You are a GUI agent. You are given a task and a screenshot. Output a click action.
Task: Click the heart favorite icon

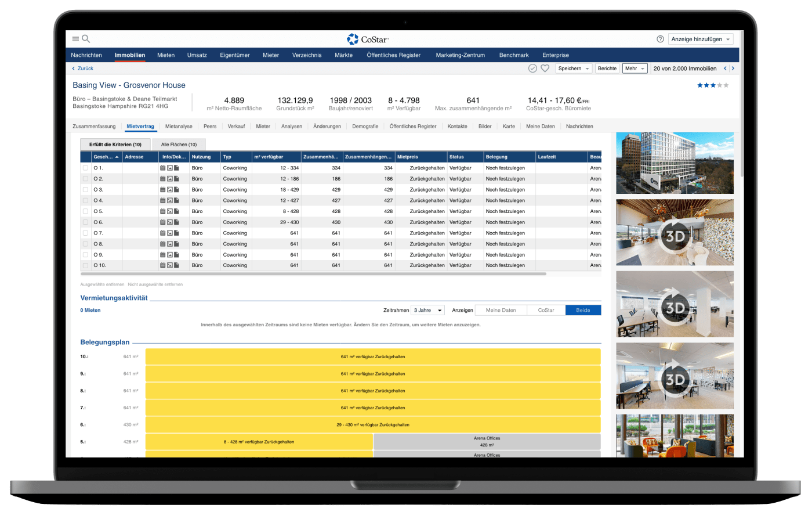coord(545,69)
